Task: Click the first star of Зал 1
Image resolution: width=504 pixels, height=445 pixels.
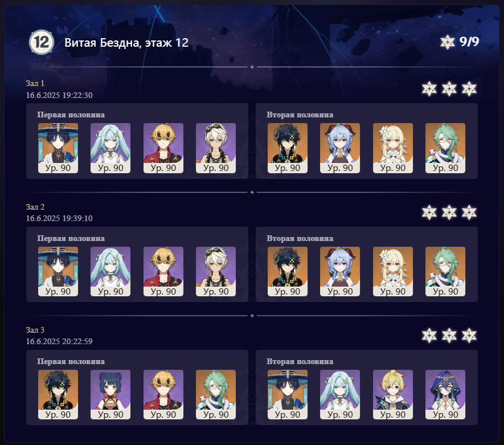Action: click(x=429, y=89)
